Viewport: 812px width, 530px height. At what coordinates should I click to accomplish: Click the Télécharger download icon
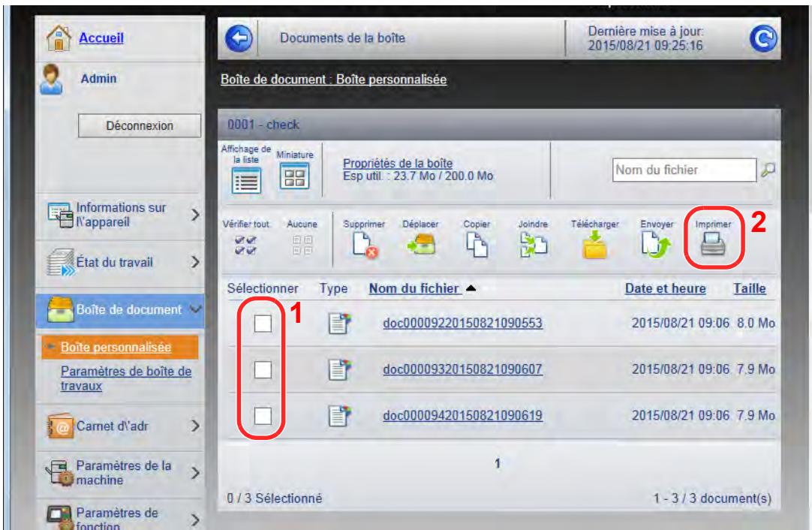click(594, 245)
